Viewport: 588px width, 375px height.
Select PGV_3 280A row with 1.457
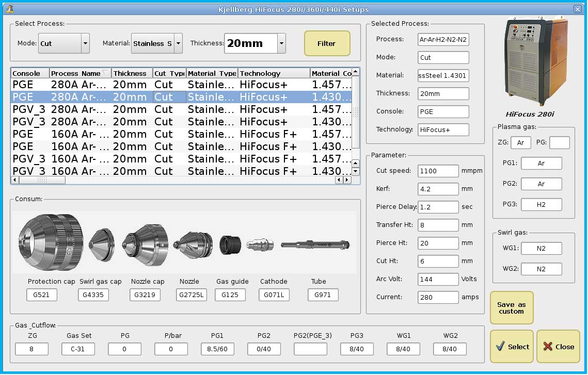pos(182,109)
